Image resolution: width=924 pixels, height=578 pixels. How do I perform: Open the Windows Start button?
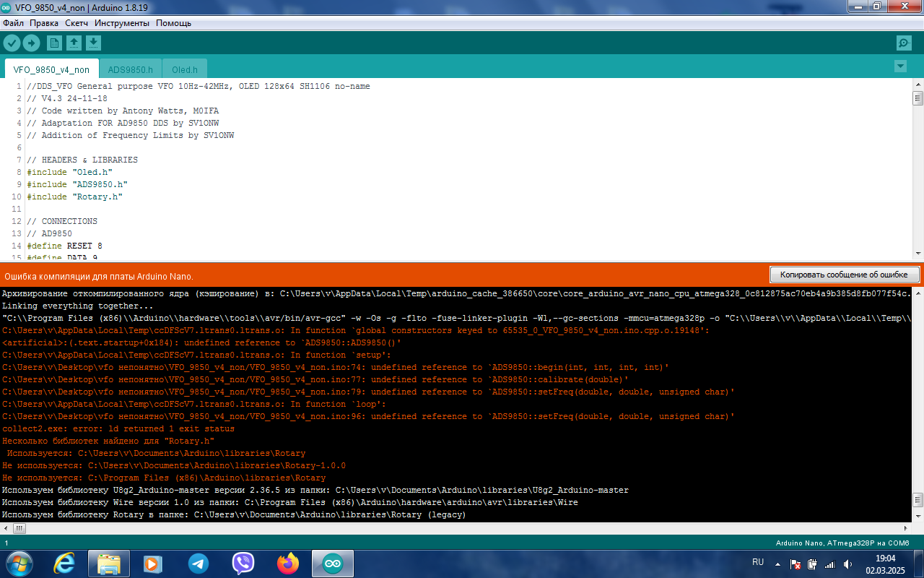[x=19, y=564]
